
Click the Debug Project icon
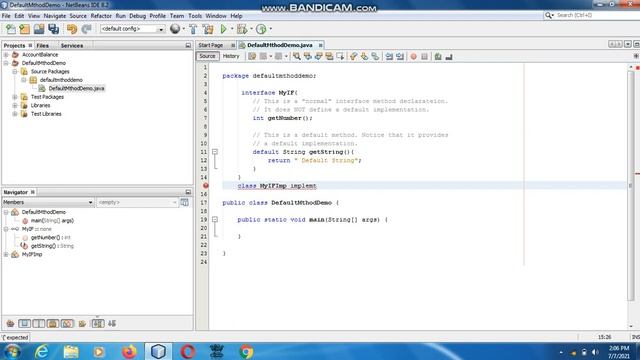[242, 29]
